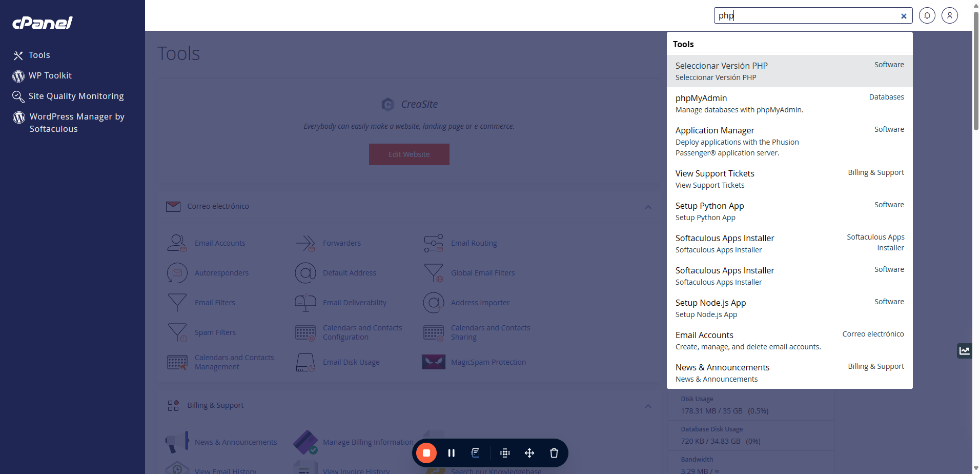Click Calendars and Contacts Configuration icon

click(x=305, y=332)
